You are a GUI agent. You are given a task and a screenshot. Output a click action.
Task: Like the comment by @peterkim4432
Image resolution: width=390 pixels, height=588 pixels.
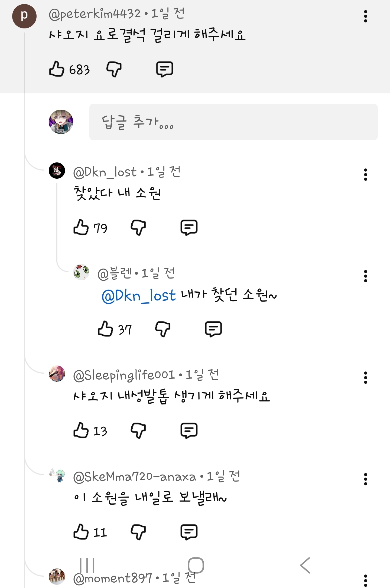click(57, 69)
